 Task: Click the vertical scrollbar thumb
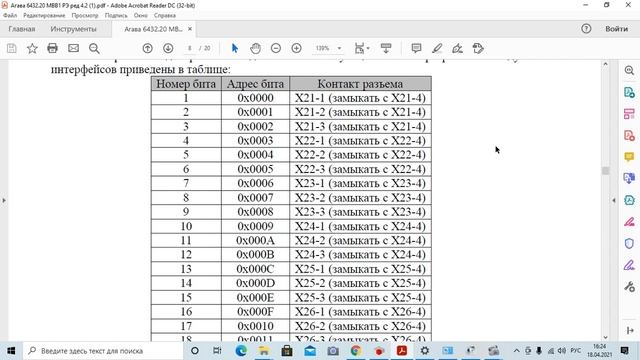(605, 171)
